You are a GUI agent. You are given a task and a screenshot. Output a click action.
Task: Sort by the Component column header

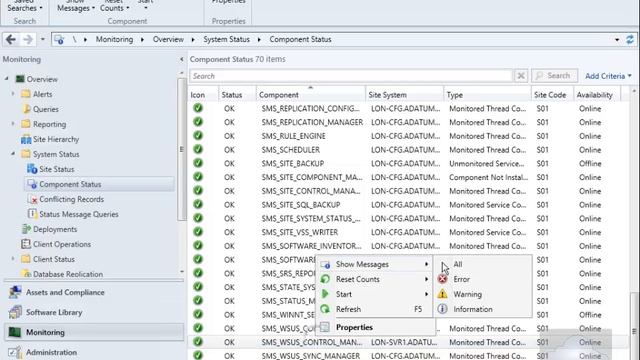tap(311, 95)
